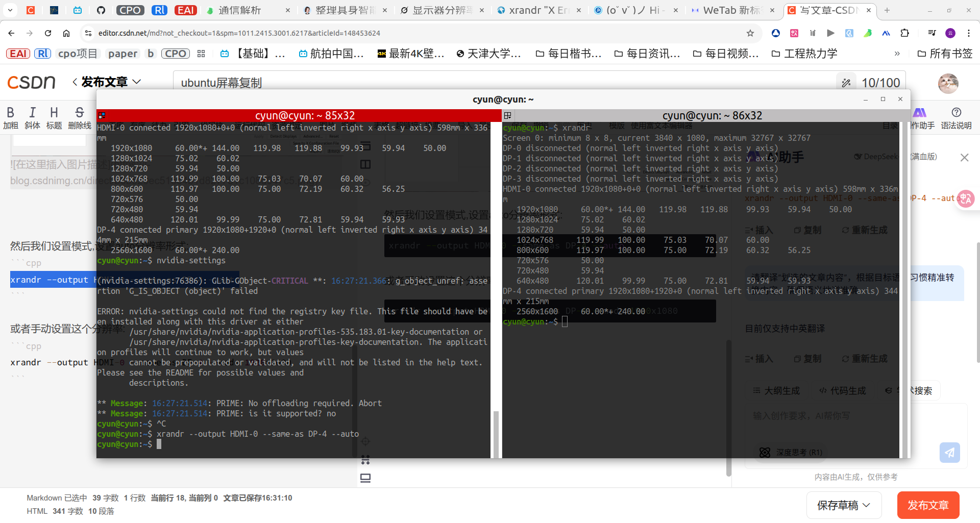This screenshot has width=980, height=523.
Task: Expand the 工程热力学 bookmark folder
Action: coord(804,54)
